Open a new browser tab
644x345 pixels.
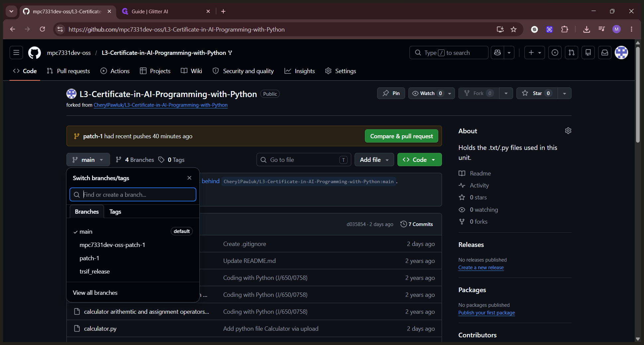pos(223,11)
